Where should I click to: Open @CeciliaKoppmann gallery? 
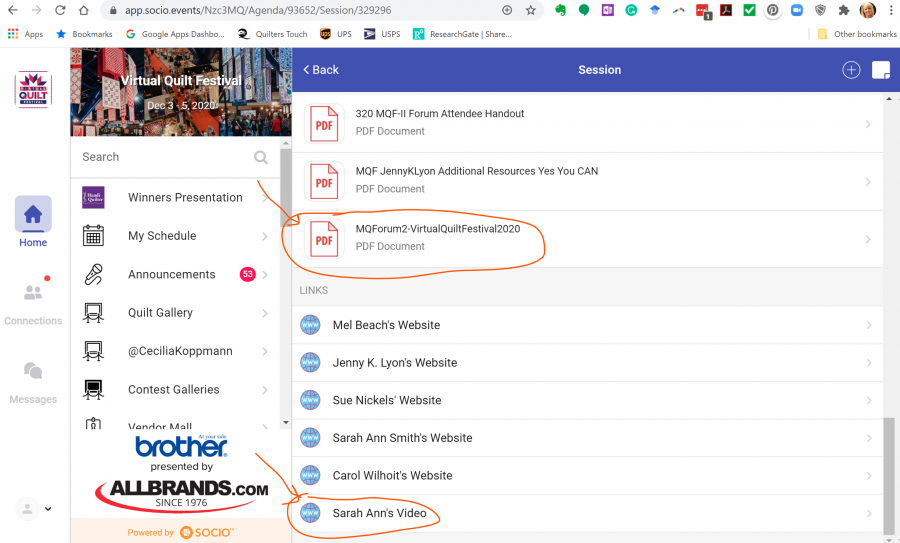[x=176, y=351]
